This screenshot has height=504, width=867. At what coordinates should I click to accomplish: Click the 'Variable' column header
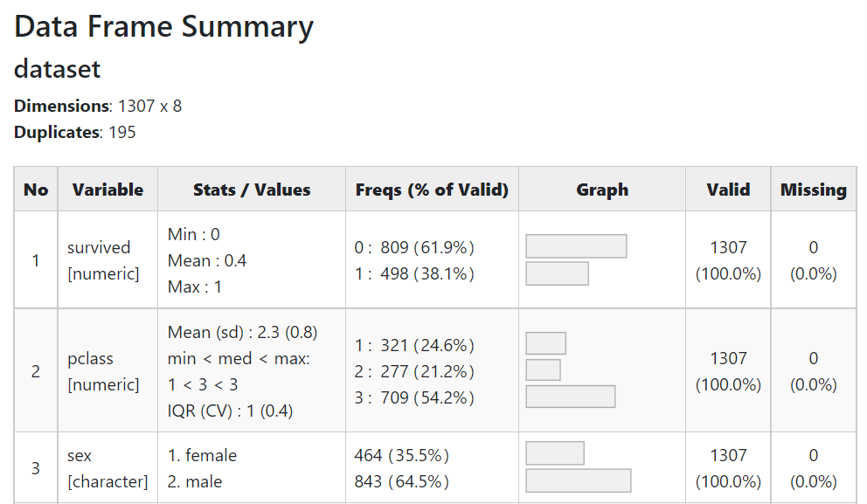[108, 190]
